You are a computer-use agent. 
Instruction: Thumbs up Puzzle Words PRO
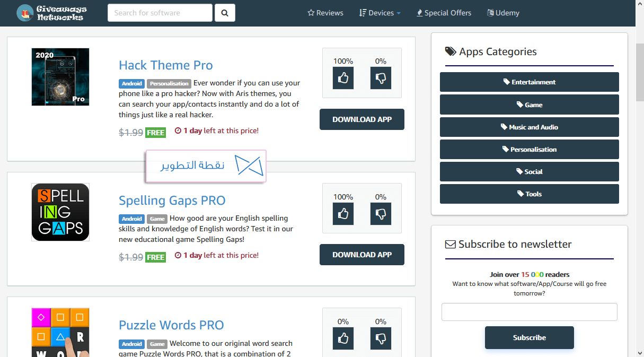343,338
